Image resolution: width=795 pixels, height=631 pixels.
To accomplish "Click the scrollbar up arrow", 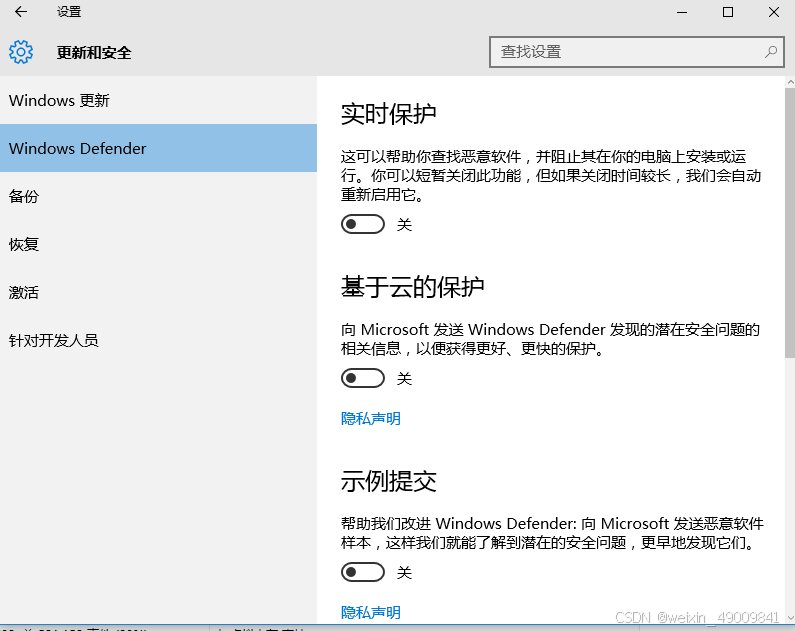I will (x=790, y=82).
